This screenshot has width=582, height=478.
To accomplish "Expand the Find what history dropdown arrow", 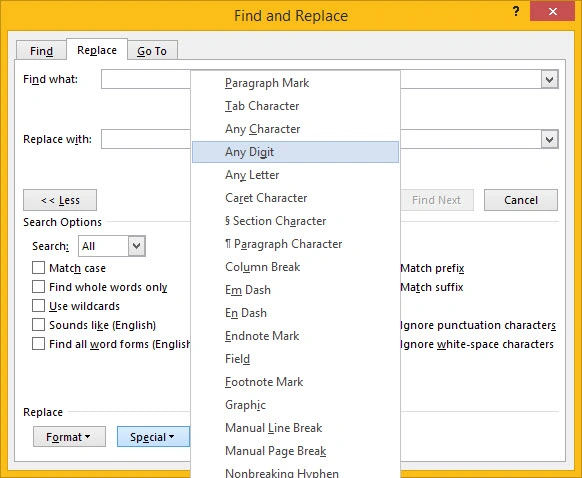I will pyautogui.click(x=549, y=79).
